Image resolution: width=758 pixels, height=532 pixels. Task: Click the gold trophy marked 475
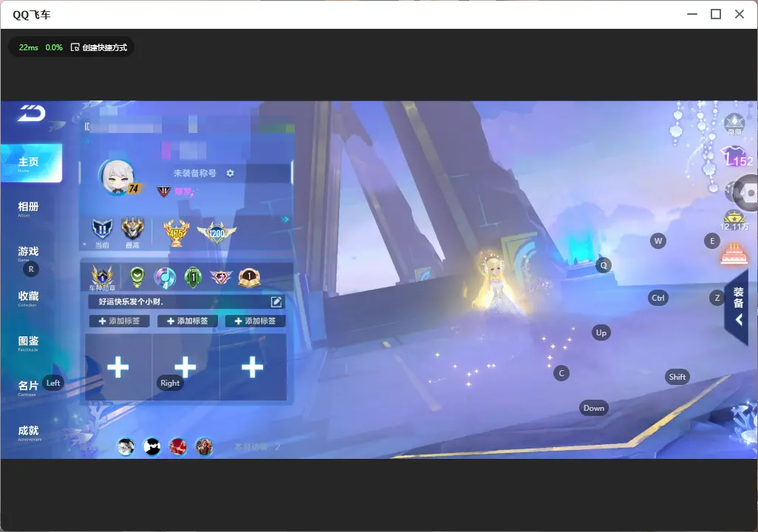(177, 233)
